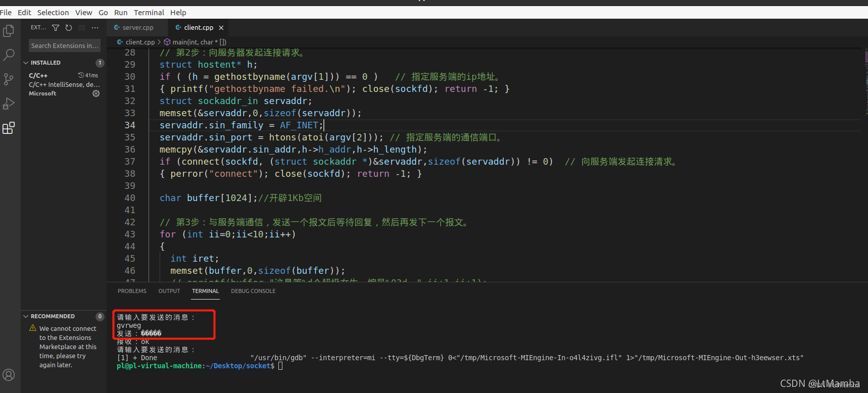The image size is (868, 393).
Task: Click 'struct hostent* h;' code line
Action: point(208,65)
